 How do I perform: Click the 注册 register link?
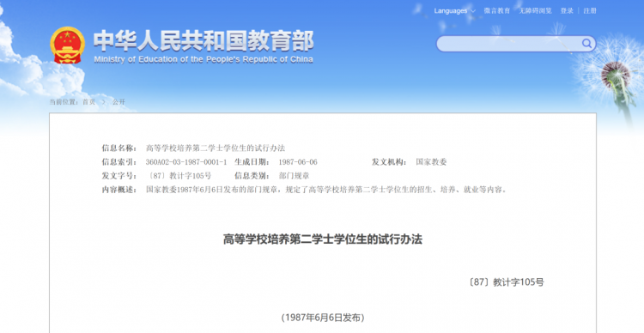[590, 11]
